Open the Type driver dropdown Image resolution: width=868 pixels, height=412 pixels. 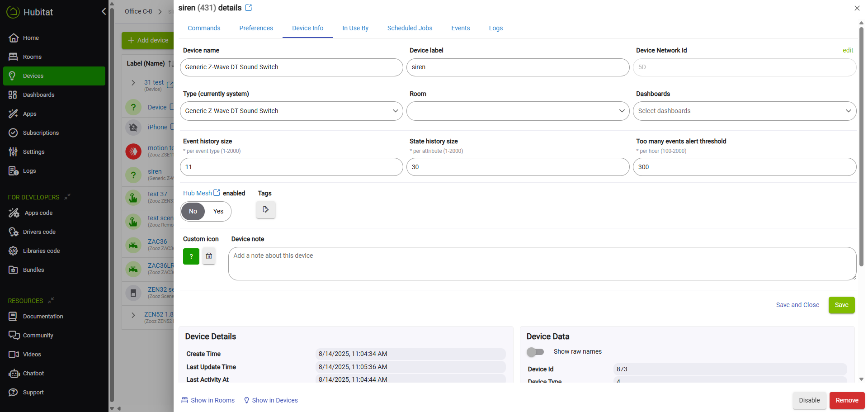292,111
